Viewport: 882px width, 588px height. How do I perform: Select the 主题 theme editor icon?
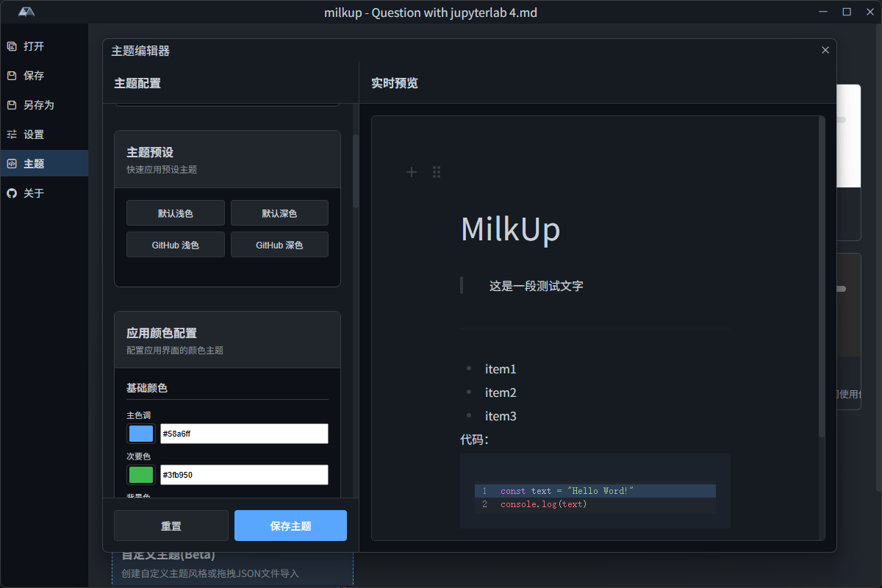click(10, 163)
